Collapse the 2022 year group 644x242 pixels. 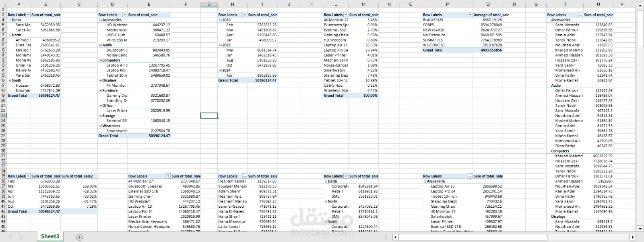221,20
